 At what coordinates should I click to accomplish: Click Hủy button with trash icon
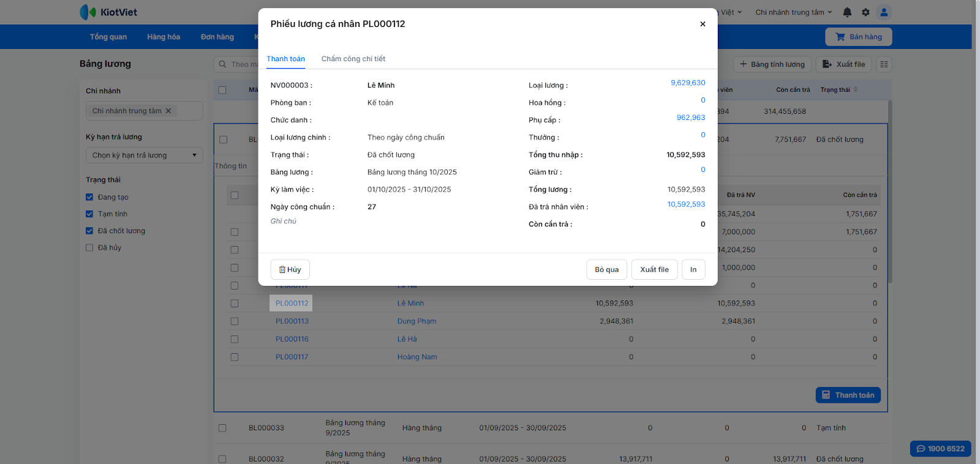point(290,269)
